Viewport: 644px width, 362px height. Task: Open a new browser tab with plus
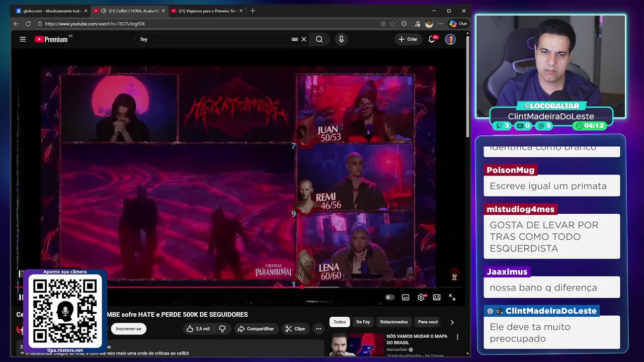(253, 11)
